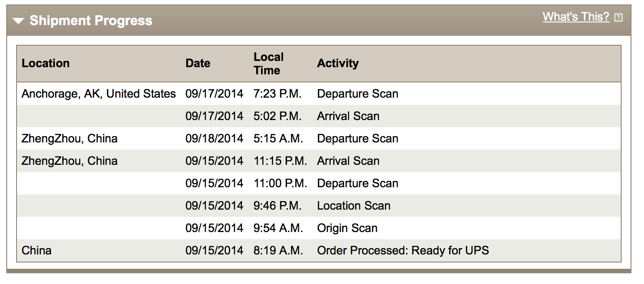Click ZhengZhou, China in the 09/18/2014 row
Image resolution: width=644 pixels, height=284 pixels.
(x=69, y=138)
